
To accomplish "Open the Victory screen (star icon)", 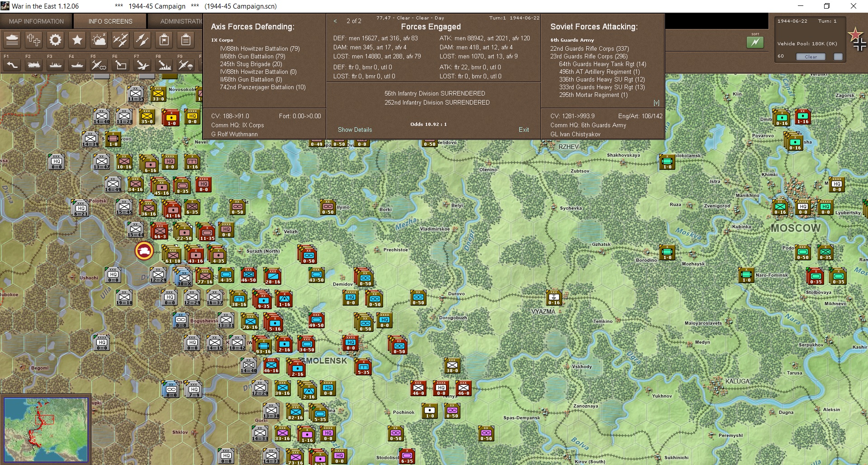I will click(77, 40).
